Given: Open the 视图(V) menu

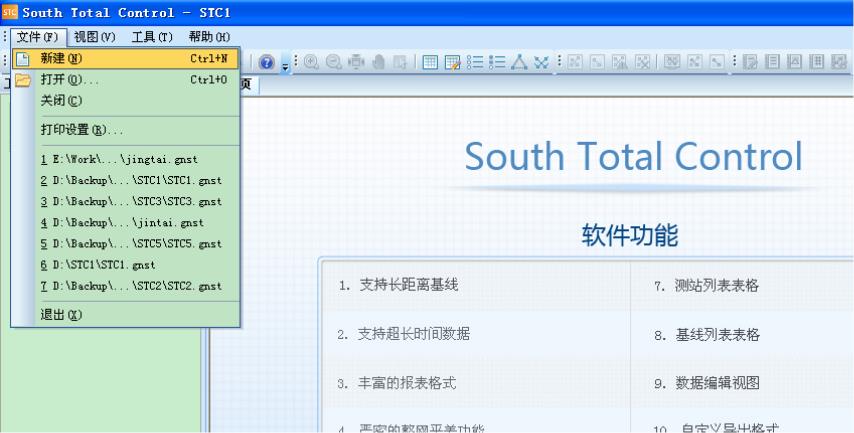Looking at the screenshot, I should coord(95,37).
